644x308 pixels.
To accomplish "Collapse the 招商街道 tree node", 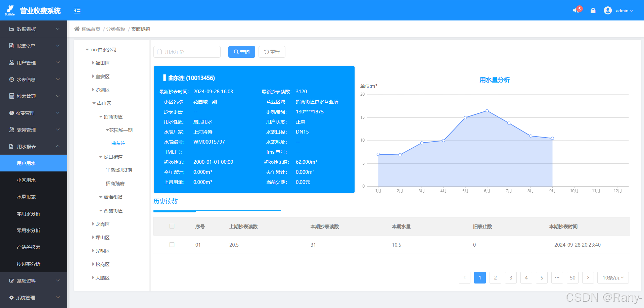I will pos(101,117).
